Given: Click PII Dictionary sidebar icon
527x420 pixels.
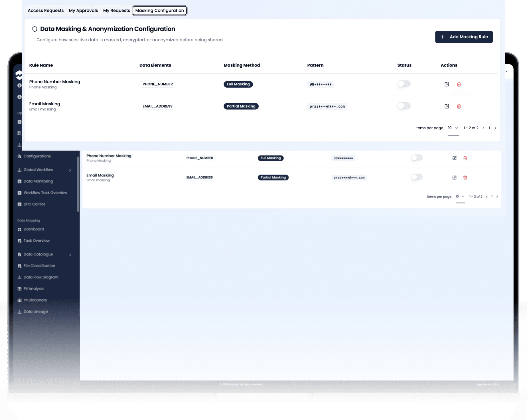Looking at the screenshot, I should 19,300.
